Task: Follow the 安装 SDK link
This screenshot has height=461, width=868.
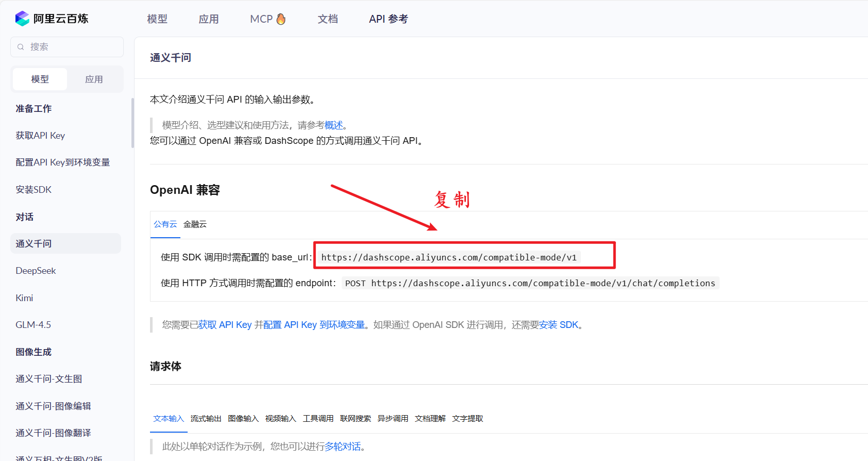Action: click(x=559, y=325)
